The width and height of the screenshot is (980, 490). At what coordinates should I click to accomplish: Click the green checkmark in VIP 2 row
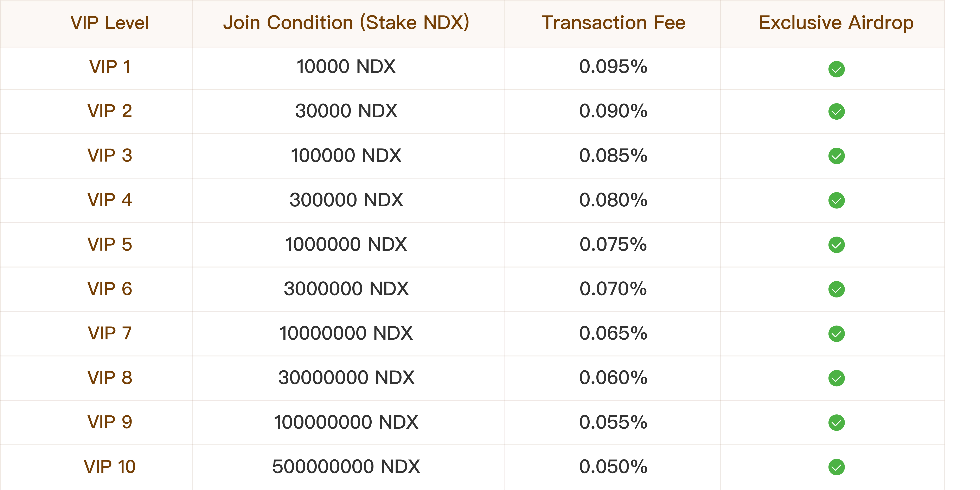point(836,111)
